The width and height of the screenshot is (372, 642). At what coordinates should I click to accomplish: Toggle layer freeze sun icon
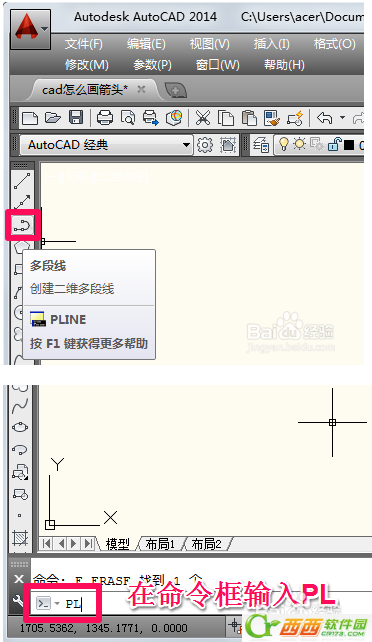[300, 144]
